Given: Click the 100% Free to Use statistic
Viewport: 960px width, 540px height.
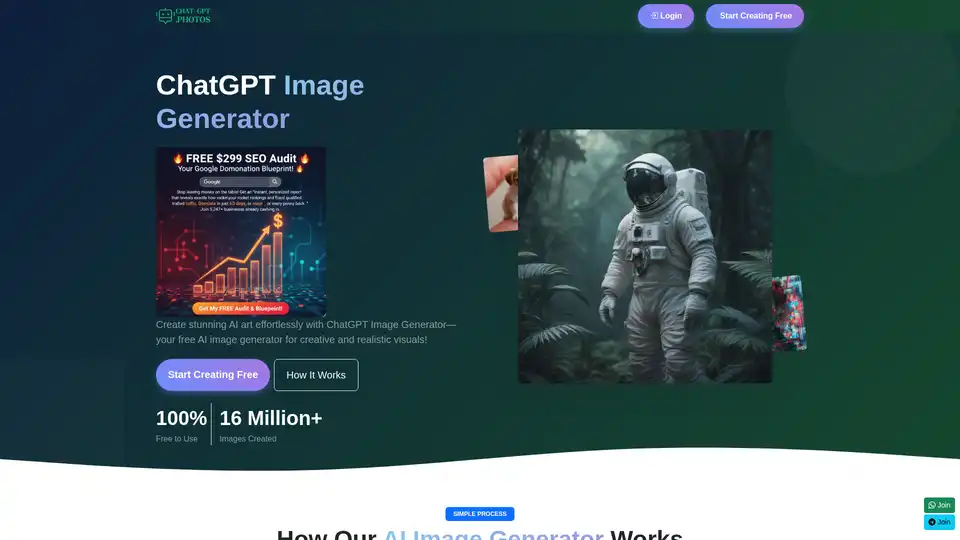Looking at the screenshot, I should [181, 424].
